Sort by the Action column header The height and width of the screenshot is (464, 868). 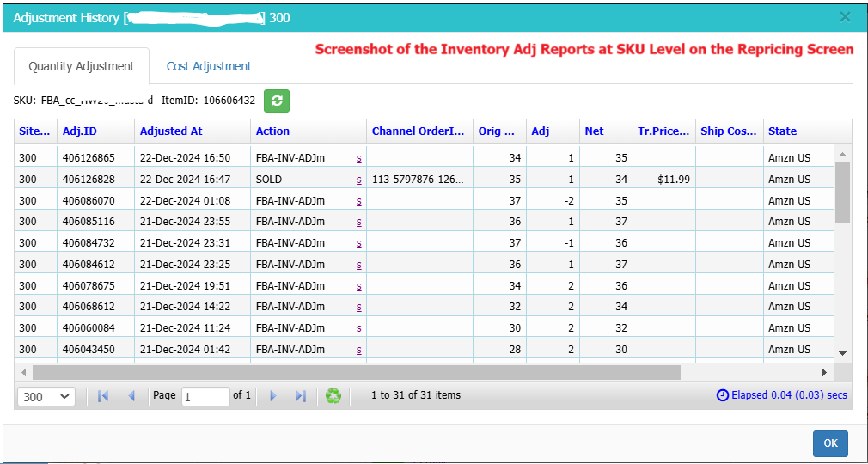tap(273, 131)
